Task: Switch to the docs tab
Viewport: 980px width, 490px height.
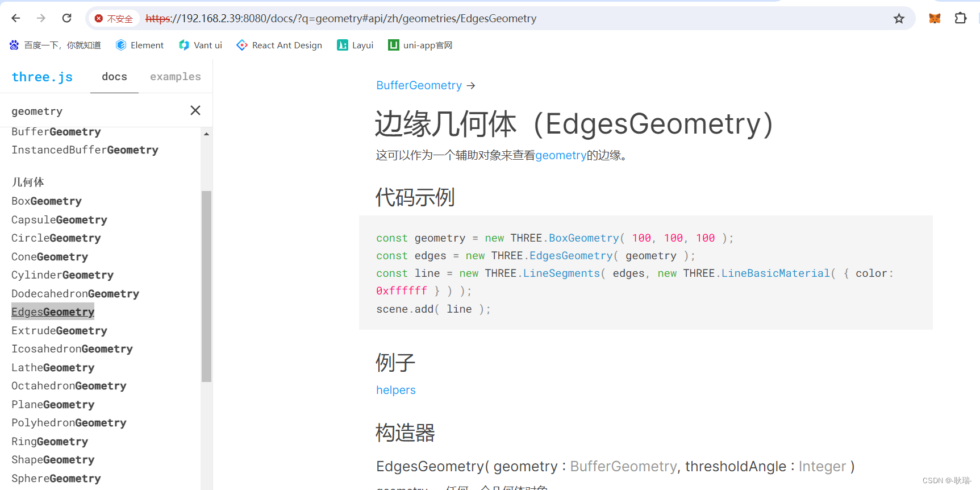Action: click(114, 77)
